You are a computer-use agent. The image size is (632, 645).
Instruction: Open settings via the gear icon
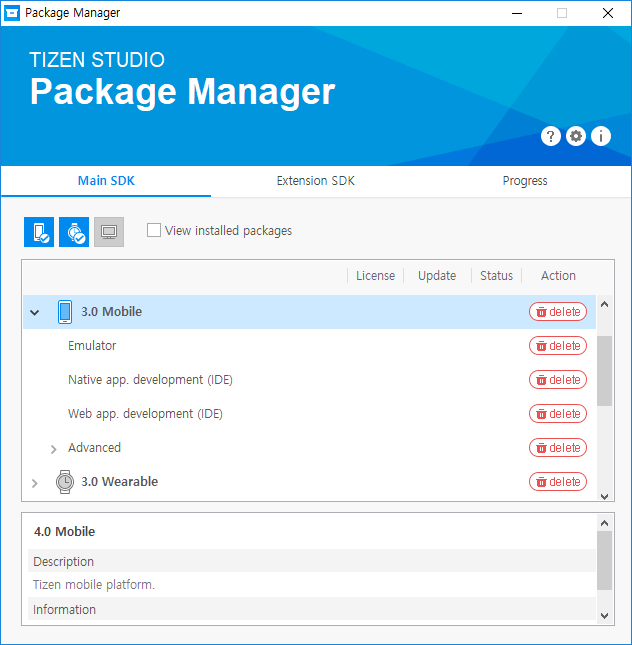pos(576,137)
